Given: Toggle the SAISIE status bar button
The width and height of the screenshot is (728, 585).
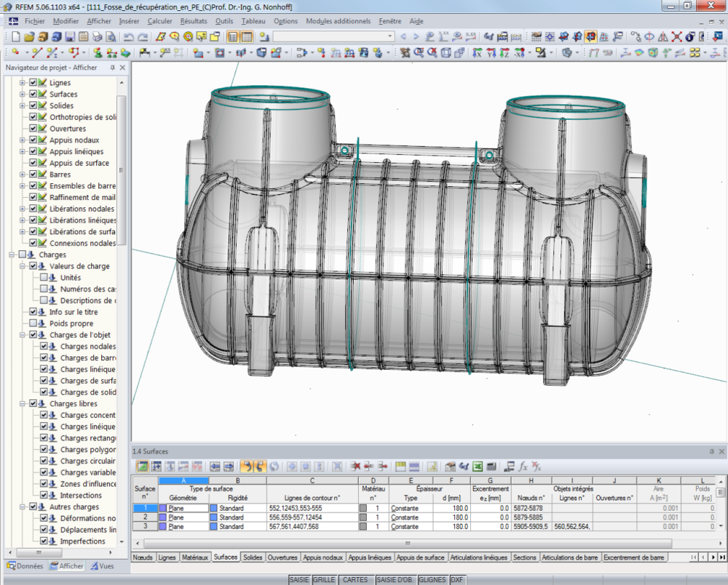Looking at the screenshot, I should point(299,580).
